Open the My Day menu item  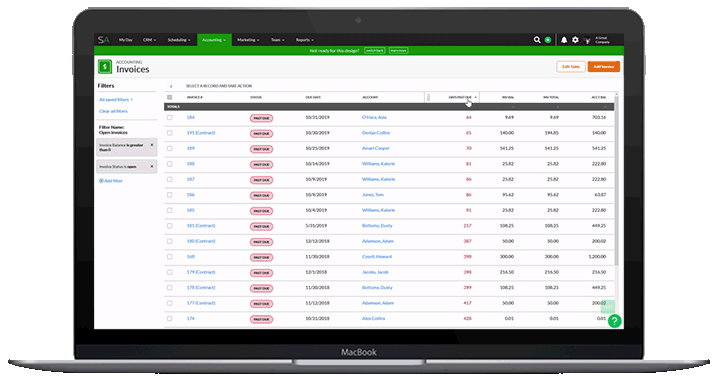click(125, 40)
